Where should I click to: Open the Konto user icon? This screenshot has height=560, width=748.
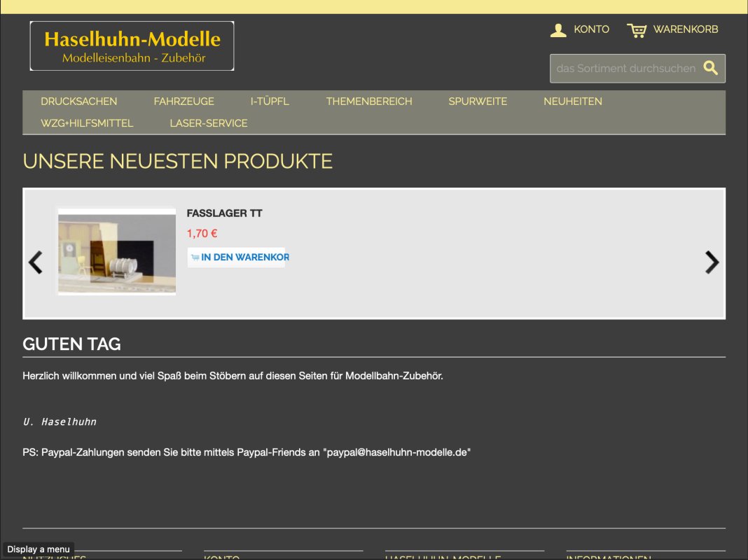(x=558, y=30)
